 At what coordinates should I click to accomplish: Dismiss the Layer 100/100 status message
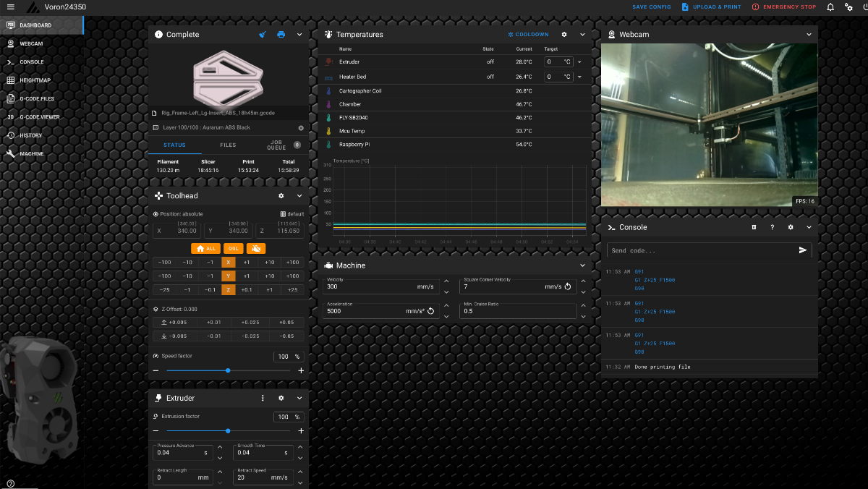[301, 128]
